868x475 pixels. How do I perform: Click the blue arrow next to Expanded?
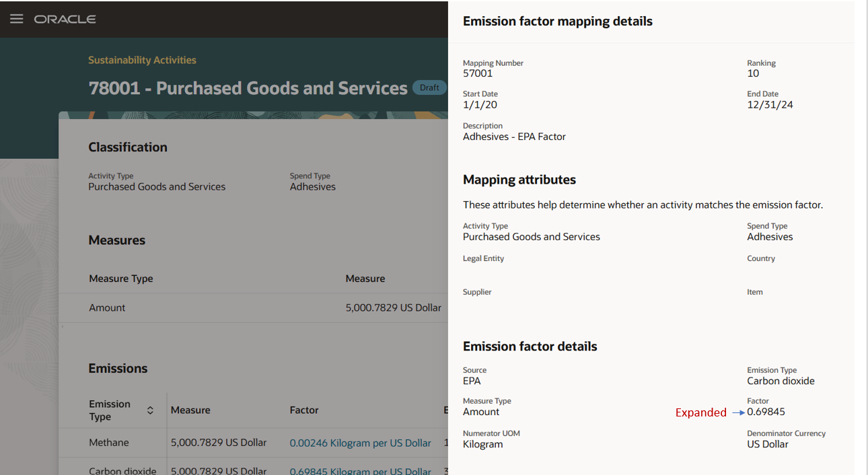[x=738, y=412]
